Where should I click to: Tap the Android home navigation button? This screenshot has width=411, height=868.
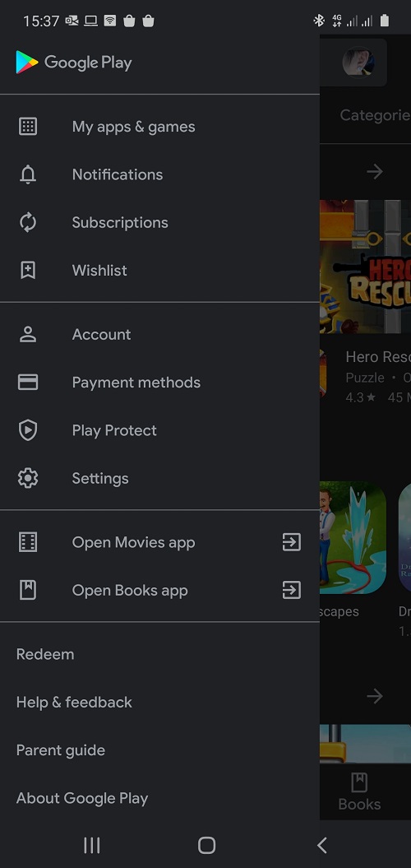point(206,845)
